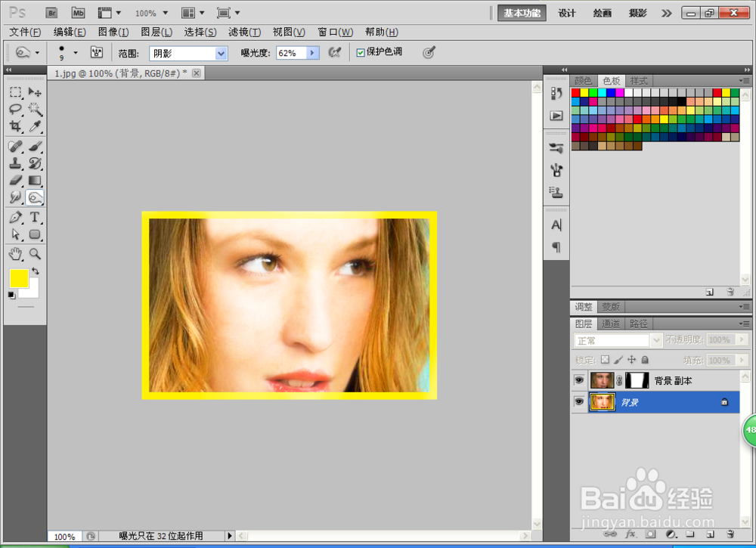Reset default foreground and background colors

11,295
